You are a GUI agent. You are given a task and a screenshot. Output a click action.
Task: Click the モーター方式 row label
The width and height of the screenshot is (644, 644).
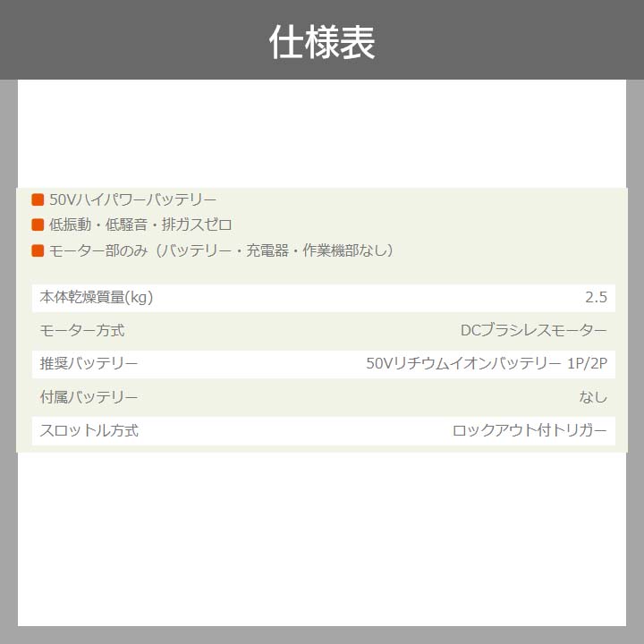coord(82,331)
